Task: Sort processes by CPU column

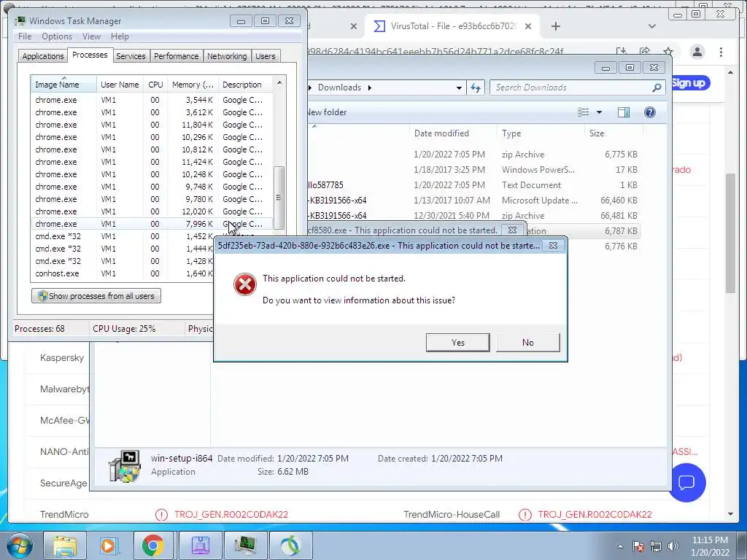Action: click(x=155, y=85)
